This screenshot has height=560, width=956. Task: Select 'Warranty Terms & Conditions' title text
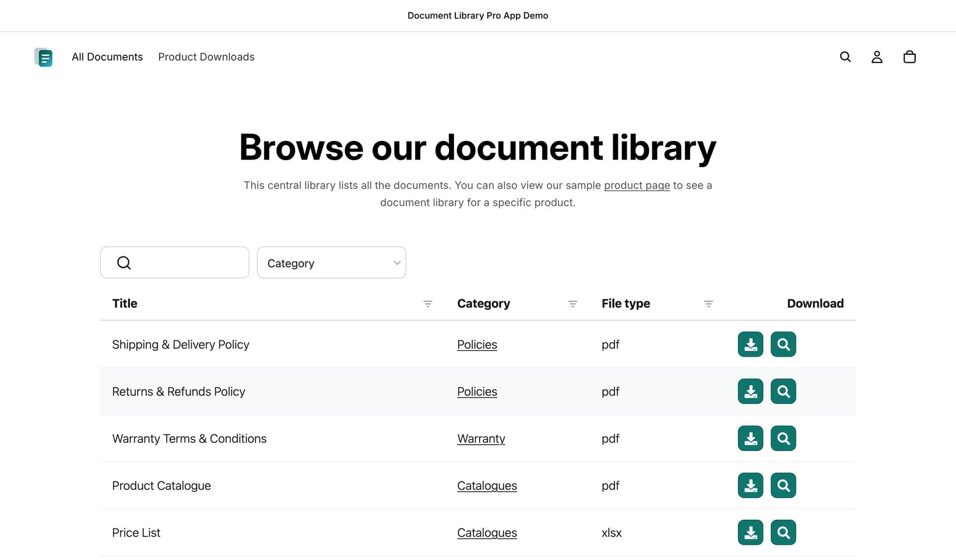pos(189,439)
